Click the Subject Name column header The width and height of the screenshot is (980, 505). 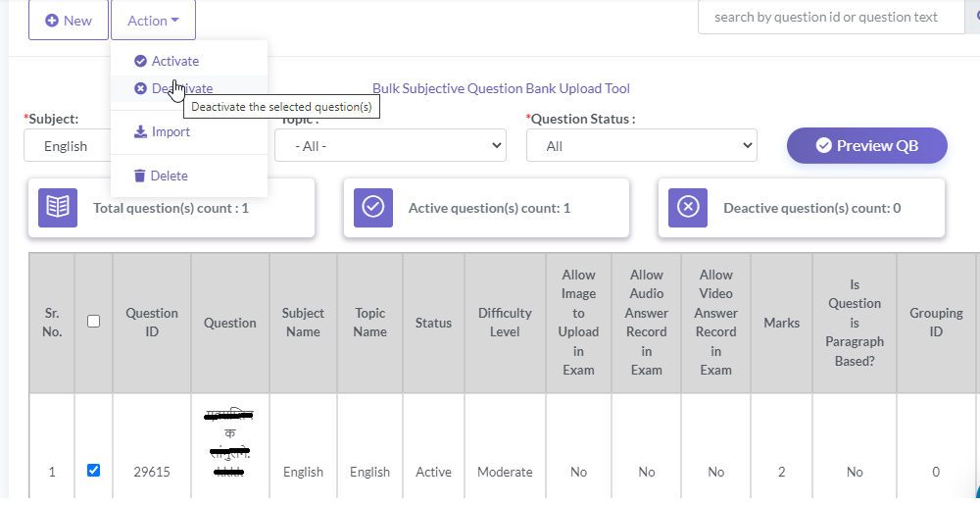point(303,323)
